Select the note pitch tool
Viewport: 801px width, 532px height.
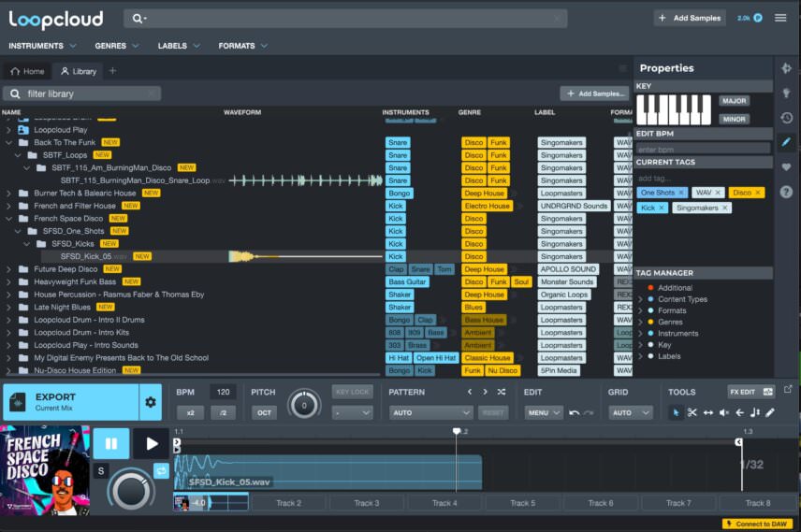click(754, 412)
